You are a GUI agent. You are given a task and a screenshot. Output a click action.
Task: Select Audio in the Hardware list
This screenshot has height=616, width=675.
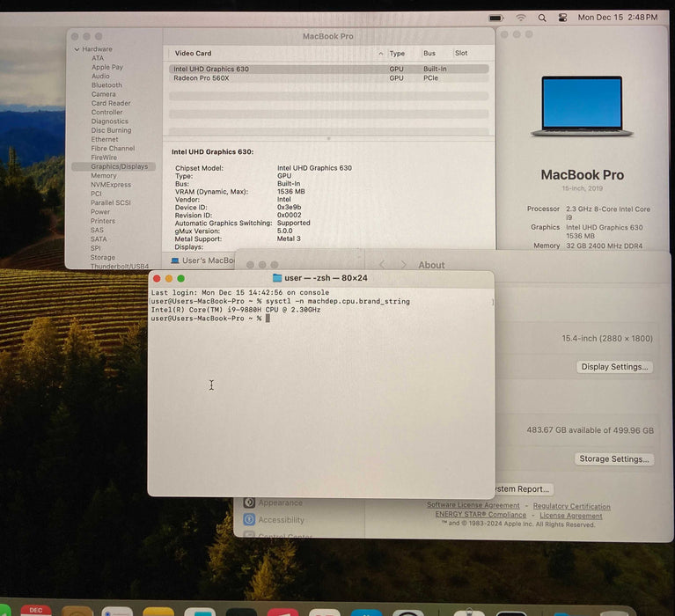tap(100, 77)
